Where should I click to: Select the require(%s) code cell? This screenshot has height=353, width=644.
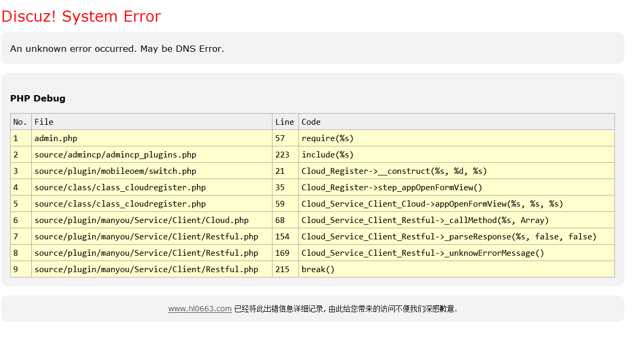457,138
